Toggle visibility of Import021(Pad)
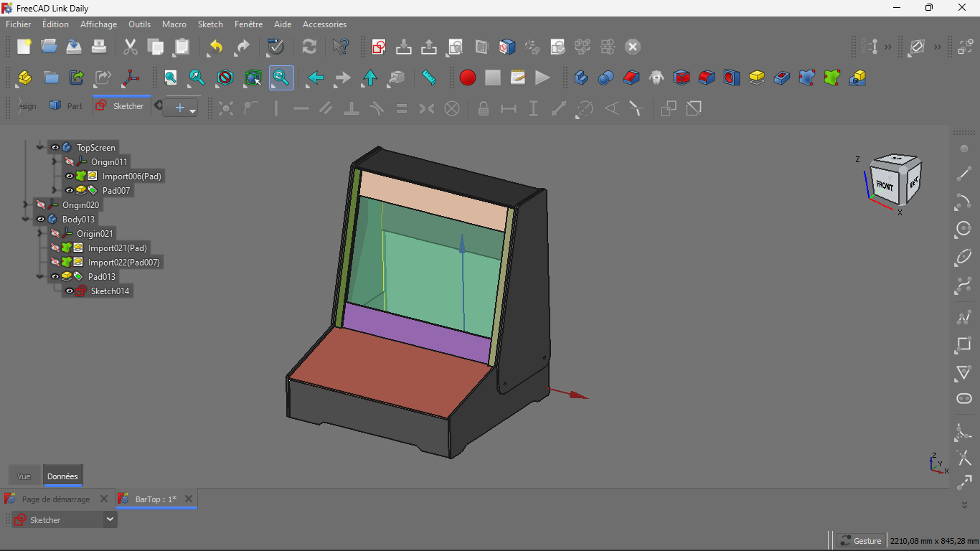The width and height of the screenshot is (980, 551). point(55,248)
